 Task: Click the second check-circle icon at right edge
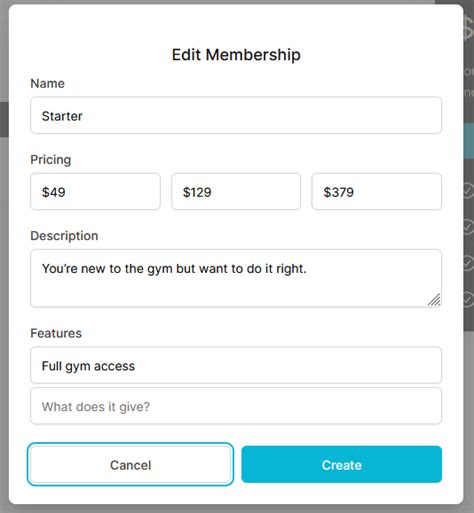(469, 227)
